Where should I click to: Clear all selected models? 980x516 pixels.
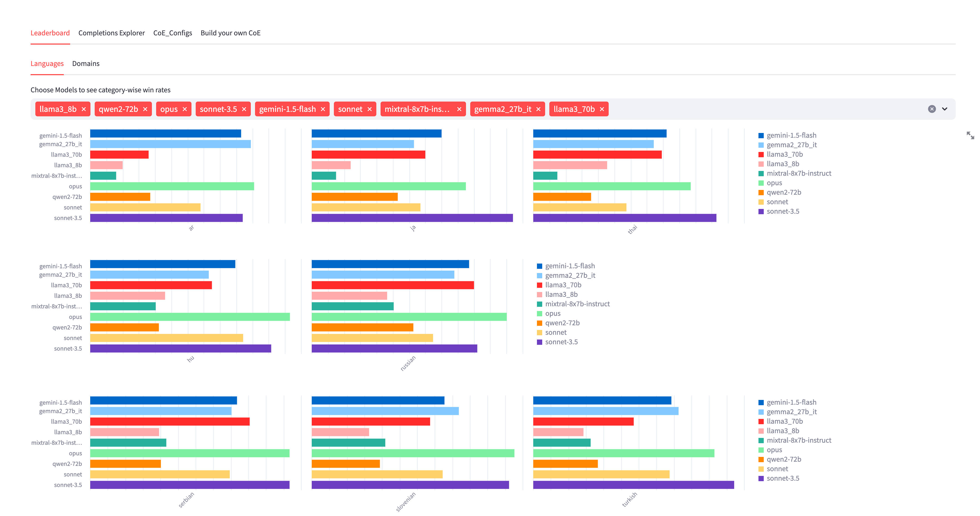coord(932,109)
